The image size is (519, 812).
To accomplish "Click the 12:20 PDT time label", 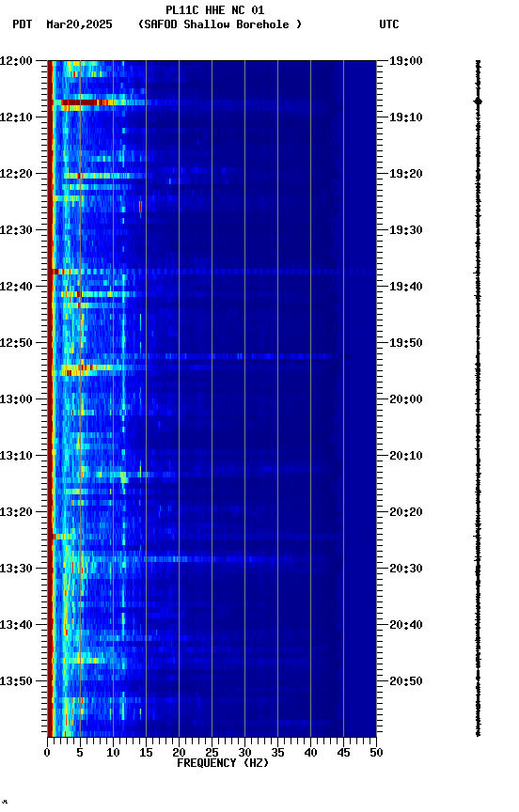I will pyautogui.click(x=16, y=174).
